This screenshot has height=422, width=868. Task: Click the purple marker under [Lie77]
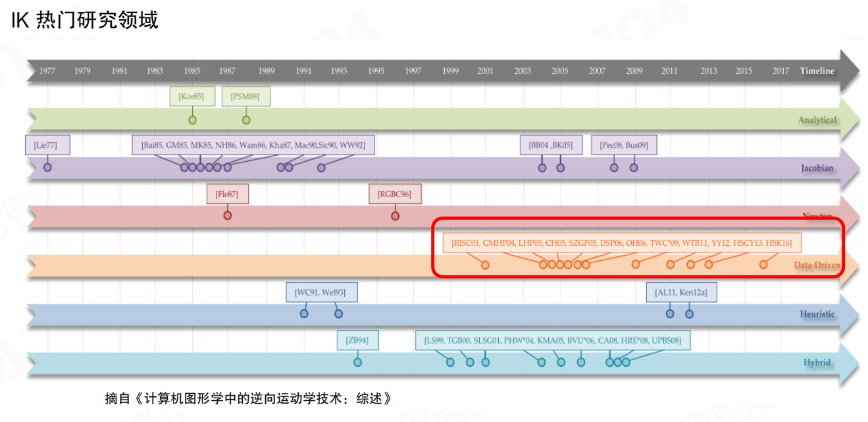pyautogui.click(x=47, y=168)
